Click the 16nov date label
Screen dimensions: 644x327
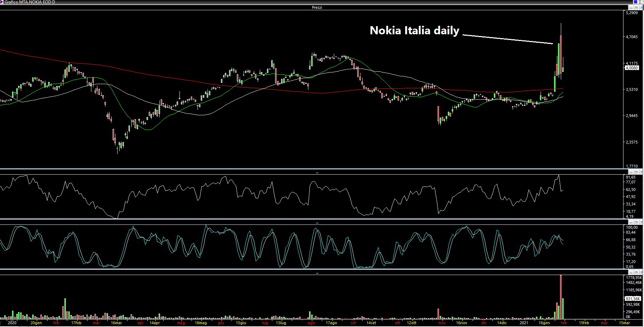tap(462, 323)
